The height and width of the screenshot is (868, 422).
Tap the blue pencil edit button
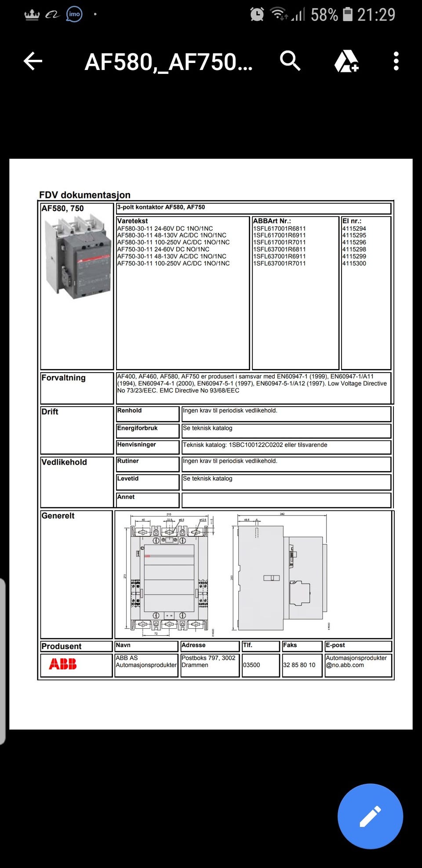(x=370, y=816)
